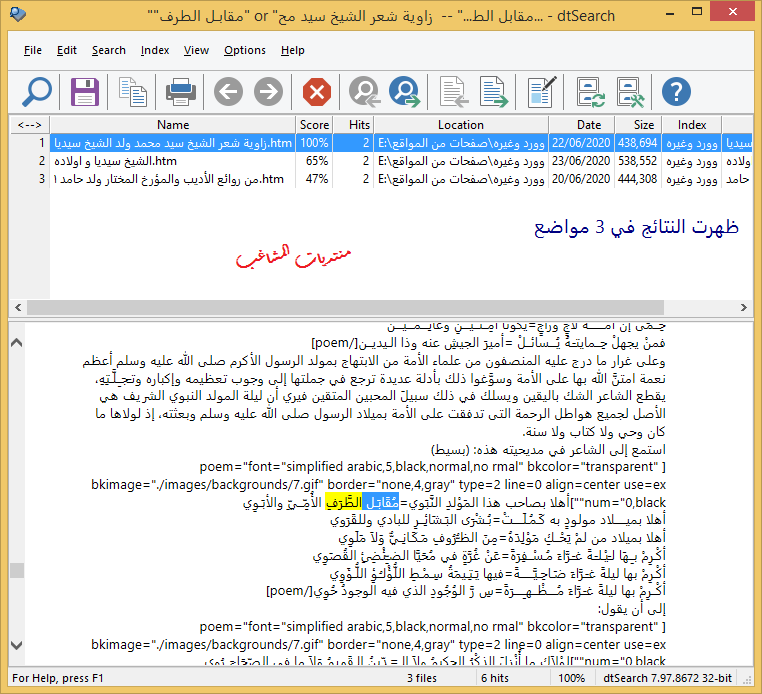Click the Search magnifier toolbar icon

point(36,93)
